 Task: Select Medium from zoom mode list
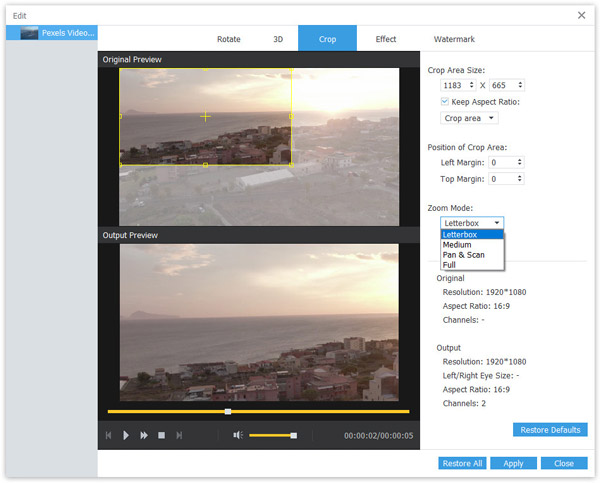(x=457, y=245)
